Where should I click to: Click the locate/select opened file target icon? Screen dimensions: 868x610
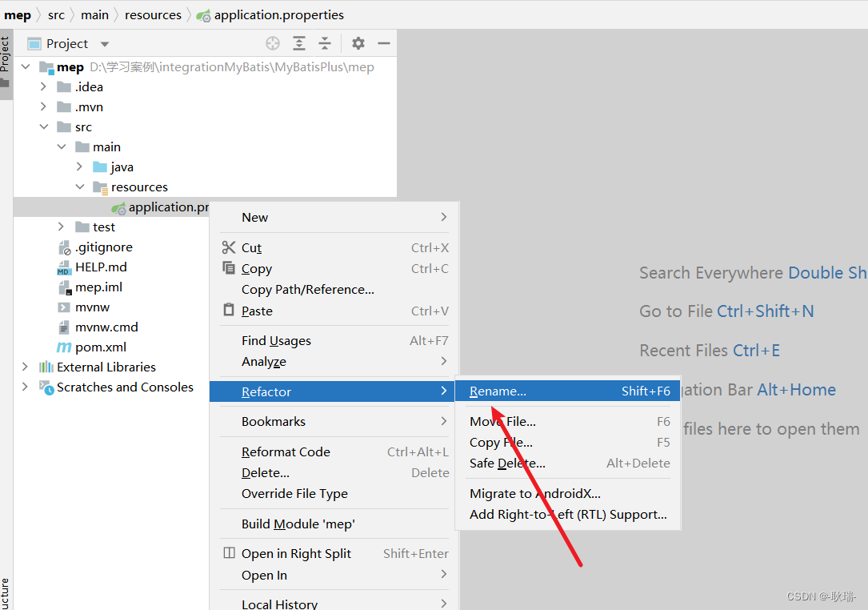[x=273, y=43]
